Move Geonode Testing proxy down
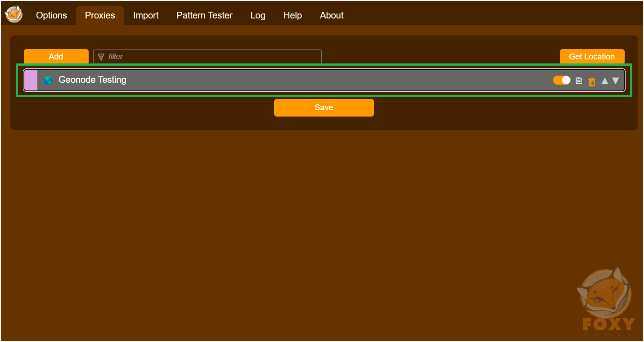The image size is (644, 342). click(616, 81)
